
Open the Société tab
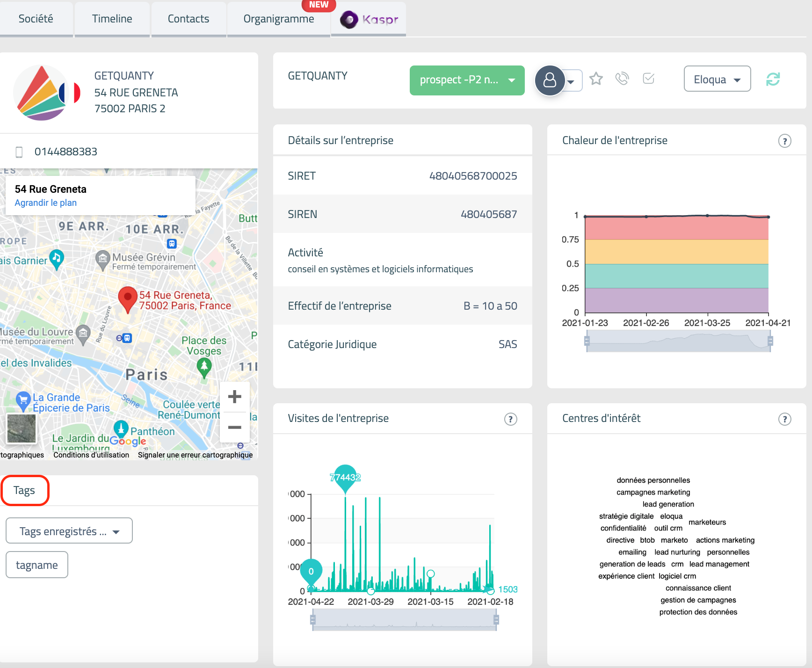(36, 19)
